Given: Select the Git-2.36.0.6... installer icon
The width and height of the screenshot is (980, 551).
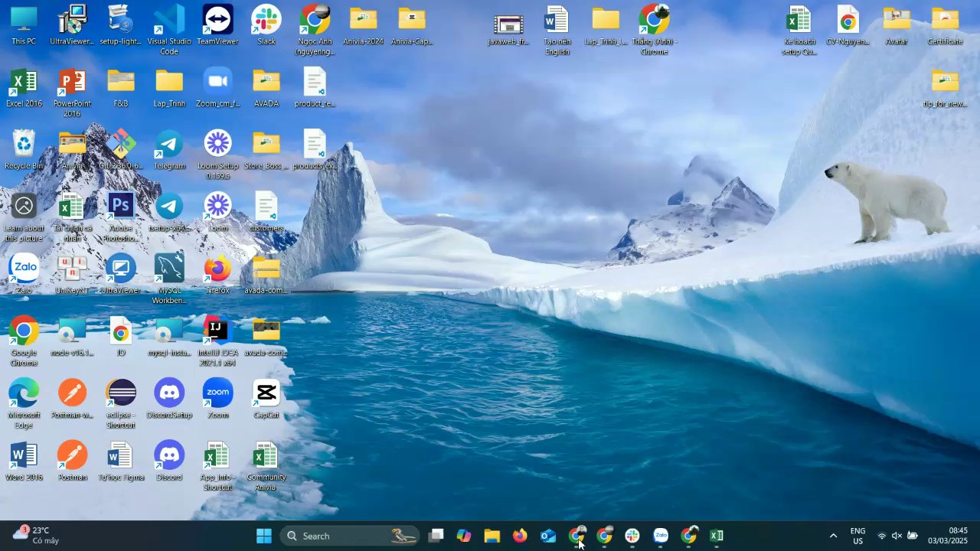Looking at the screenshot, I should [x=121, y=150].
